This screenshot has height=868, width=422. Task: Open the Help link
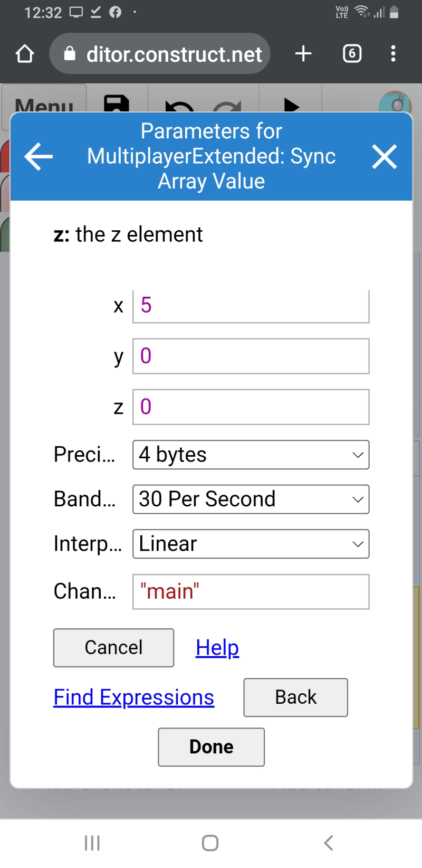217,647
